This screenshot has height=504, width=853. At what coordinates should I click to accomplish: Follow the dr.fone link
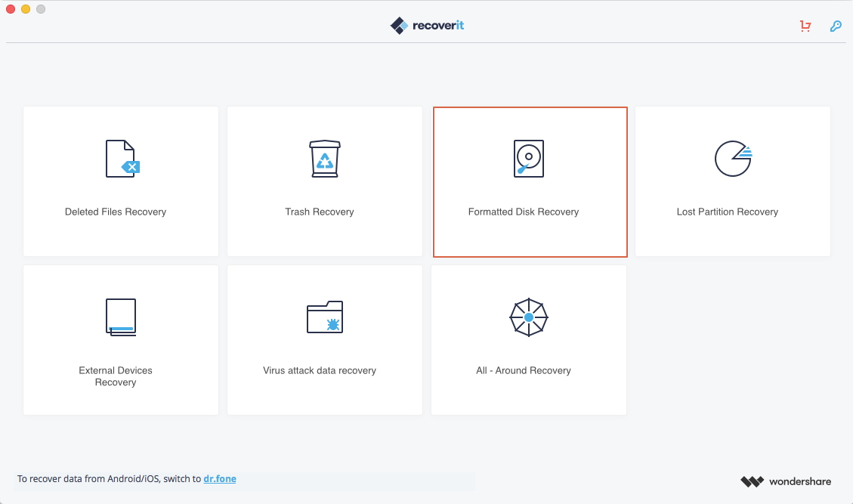(x=220, y=479)
